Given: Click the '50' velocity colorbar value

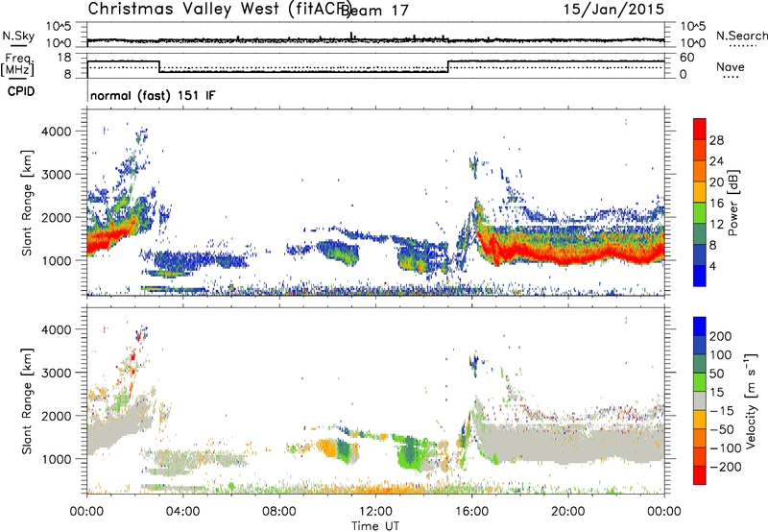Looking at the screenshot, I should [x=716, y=374].
